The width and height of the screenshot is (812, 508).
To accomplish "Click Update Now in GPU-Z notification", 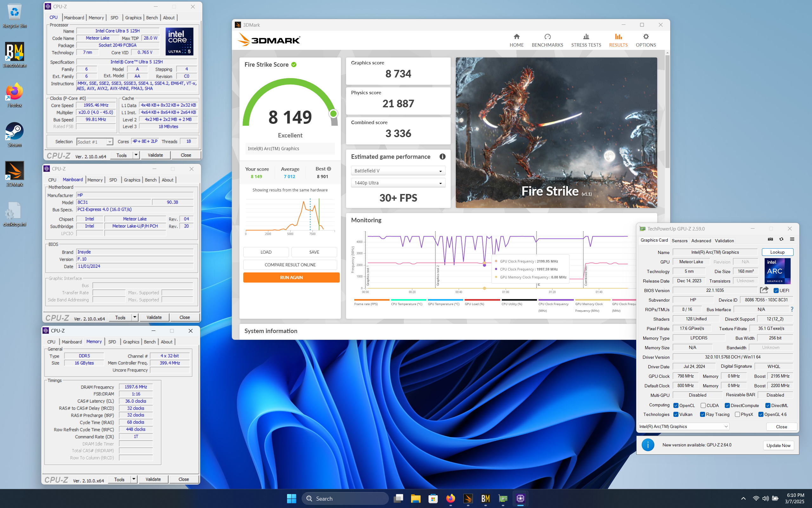I will tap(778, 445).
